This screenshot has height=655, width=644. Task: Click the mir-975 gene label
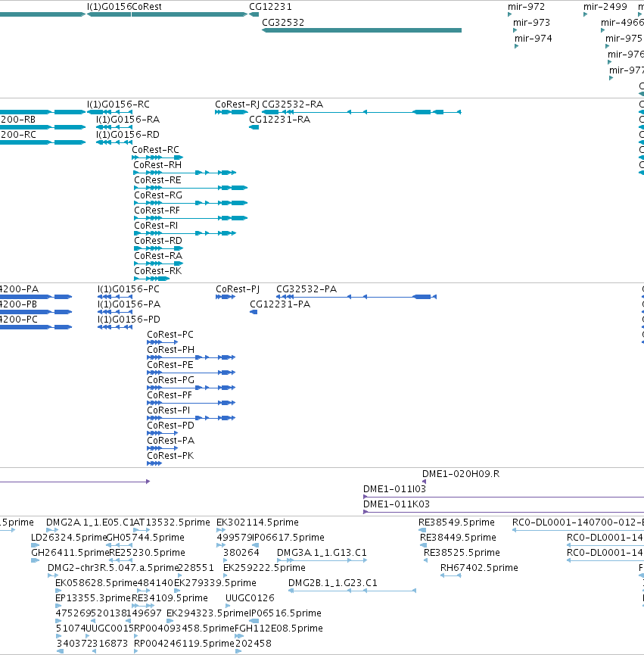(624, 39)
